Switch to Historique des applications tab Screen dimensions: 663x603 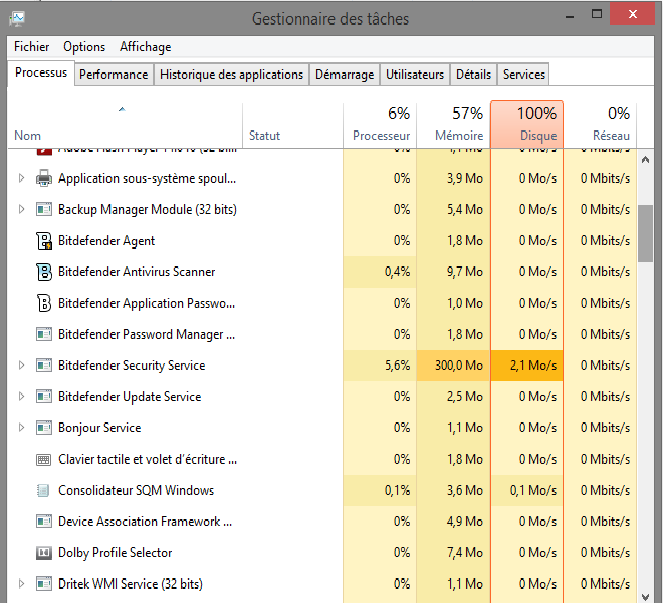(x=231, y=74)
